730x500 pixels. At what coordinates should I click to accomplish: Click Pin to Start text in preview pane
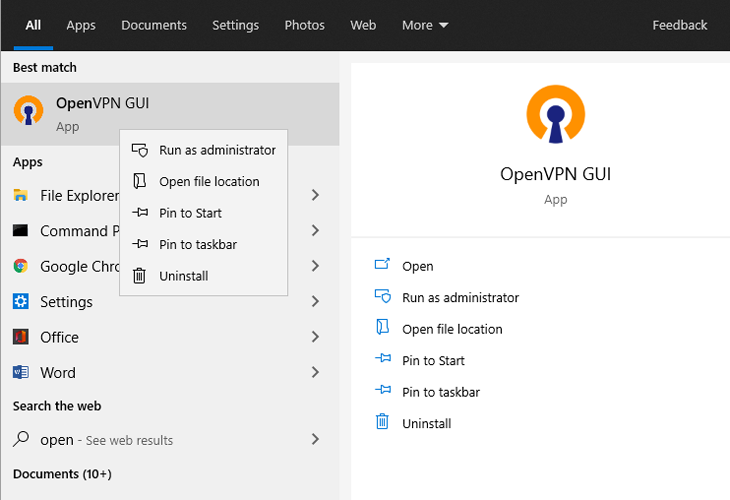433,360
